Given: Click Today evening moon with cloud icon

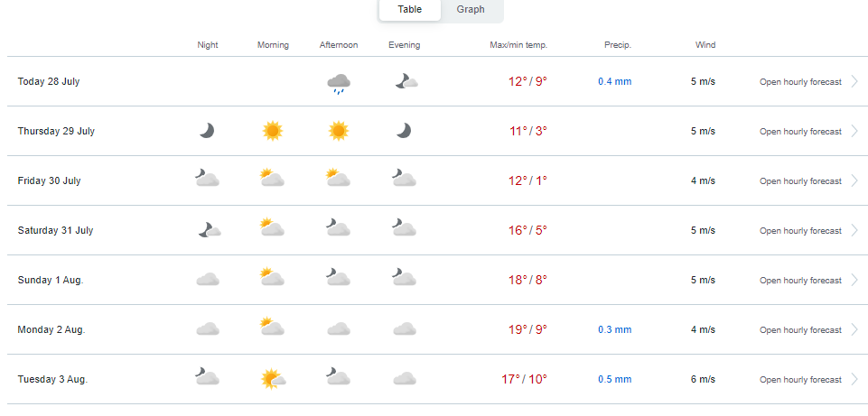Looking at the screenshot, I should [406, 82].
